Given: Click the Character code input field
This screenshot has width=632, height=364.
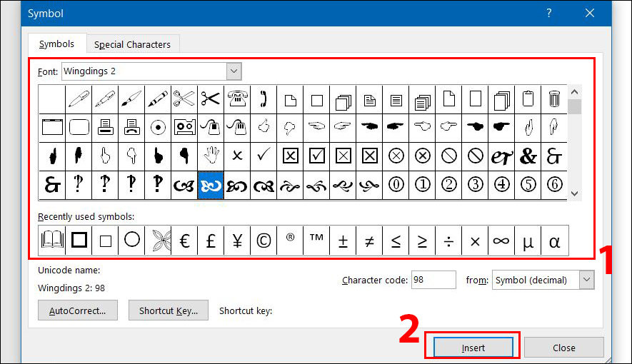Looking at the screenshot, I should tap(433, 280).
